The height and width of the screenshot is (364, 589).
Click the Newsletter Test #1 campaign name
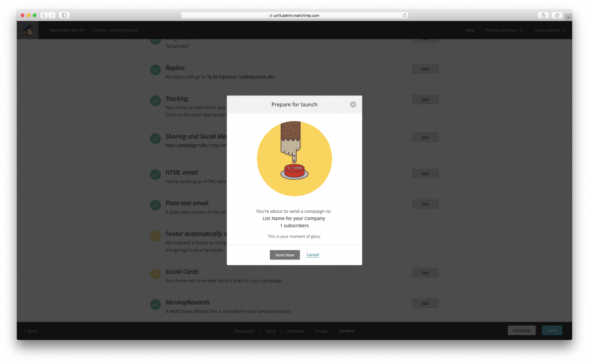[67, 30]
